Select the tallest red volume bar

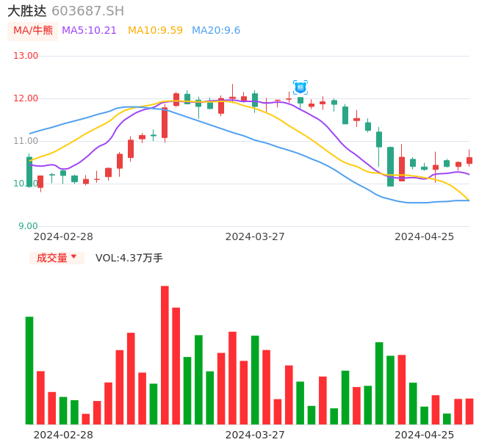pos(165,355)
